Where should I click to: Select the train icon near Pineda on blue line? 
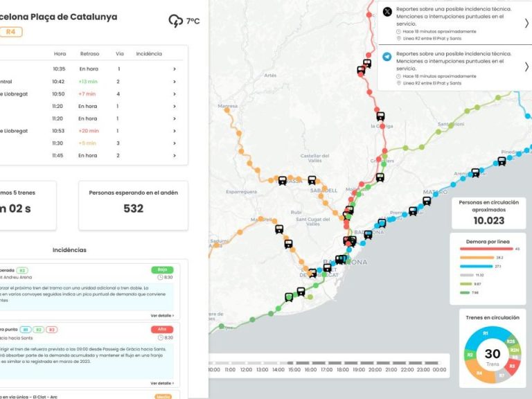click(x=502, y=161)
